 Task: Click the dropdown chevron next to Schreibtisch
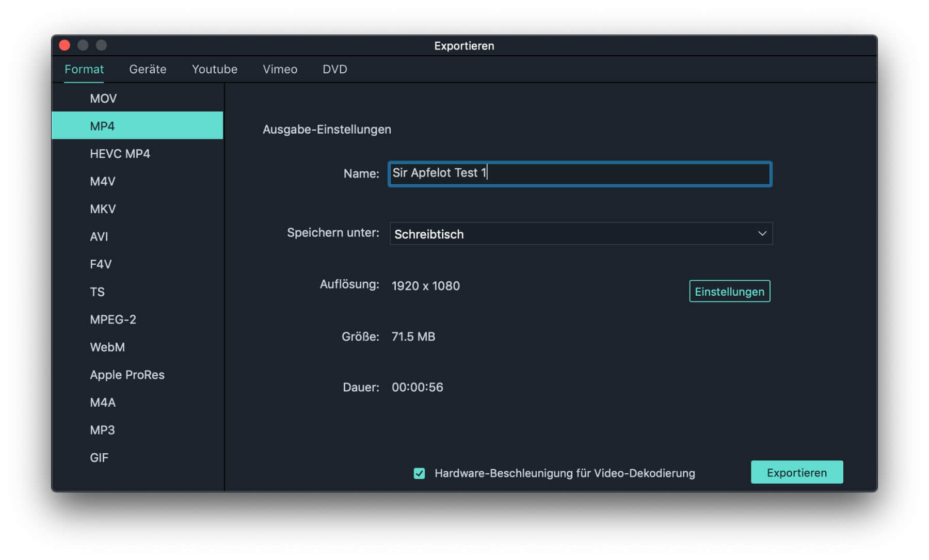point(762,234)
